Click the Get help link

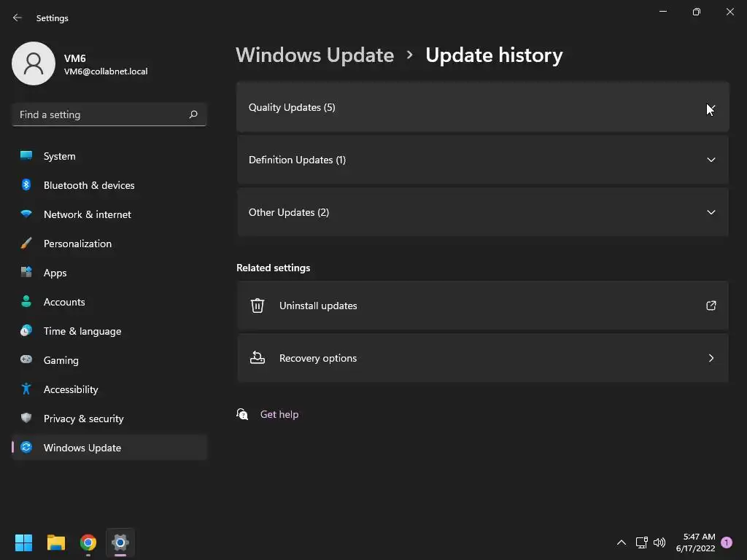coord(279,414)
